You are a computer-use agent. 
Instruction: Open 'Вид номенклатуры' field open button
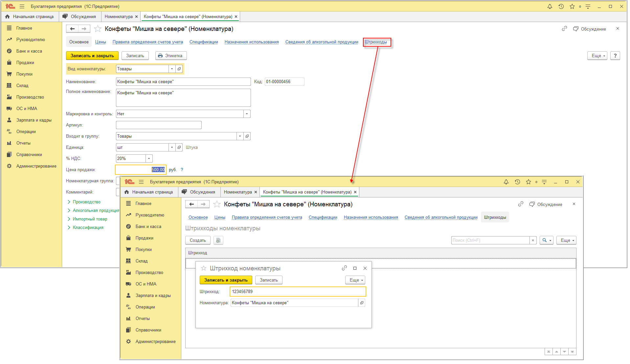[x=179, y=69]
